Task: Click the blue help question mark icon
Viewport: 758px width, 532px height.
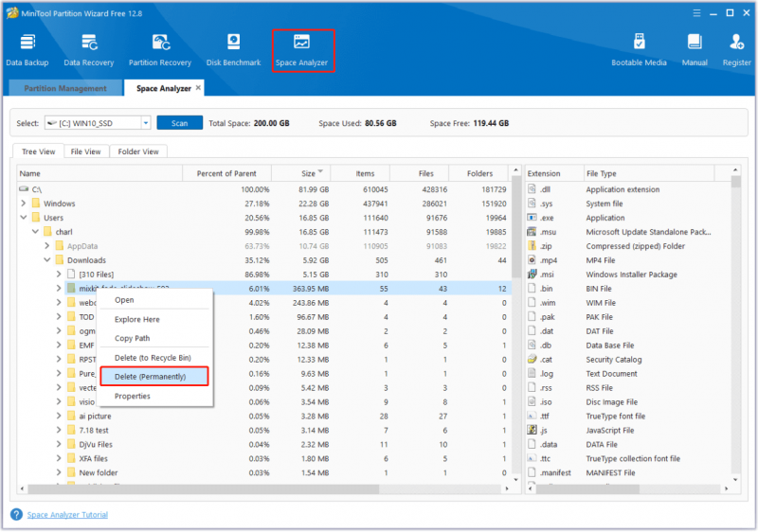Action: (x=16, y=515)
